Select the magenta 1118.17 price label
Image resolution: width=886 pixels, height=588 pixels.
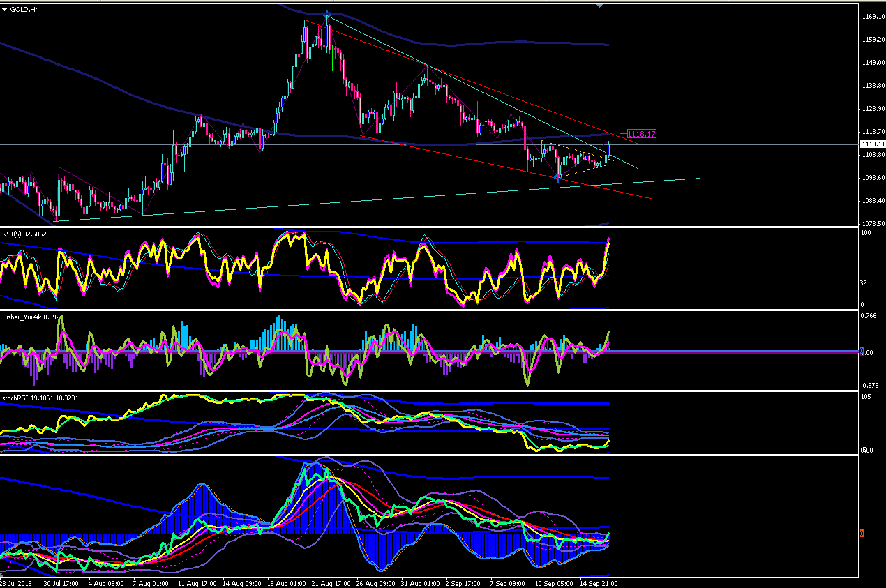click(642, 133)
